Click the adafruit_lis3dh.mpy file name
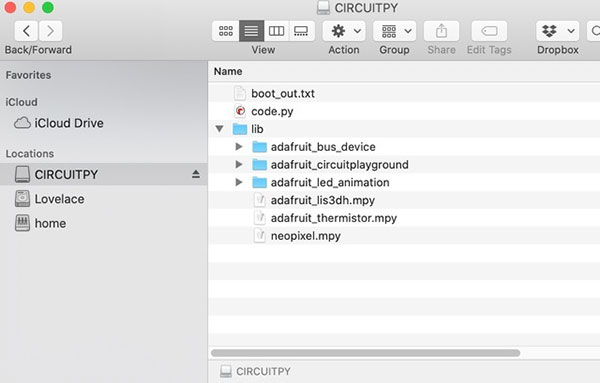600x383 pixels. pyautogui.click(x=323, y=200)
